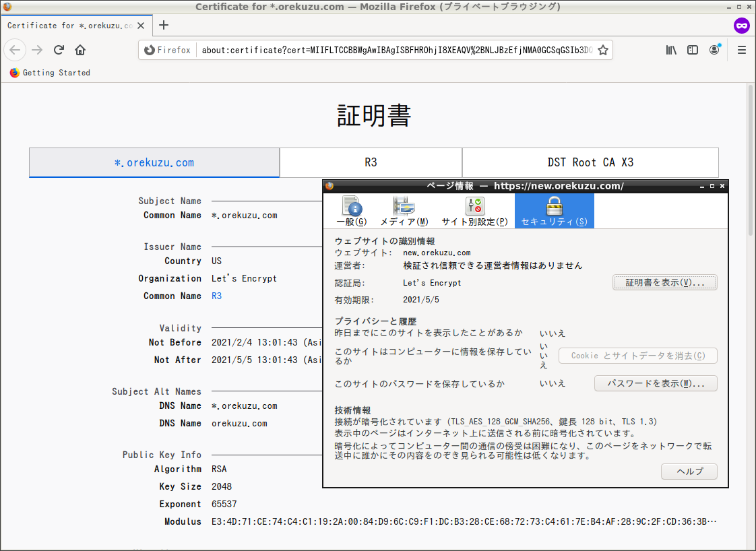756x551 pixels.
Task: Go back using the browser back arrow
Action: [x=15, y=50]
